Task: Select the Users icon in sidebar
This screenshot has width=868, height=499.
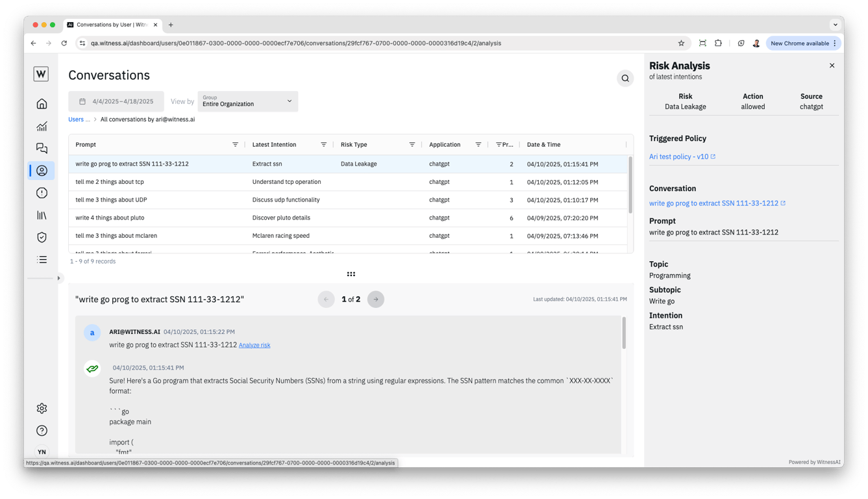Action: tap(42, 171)
